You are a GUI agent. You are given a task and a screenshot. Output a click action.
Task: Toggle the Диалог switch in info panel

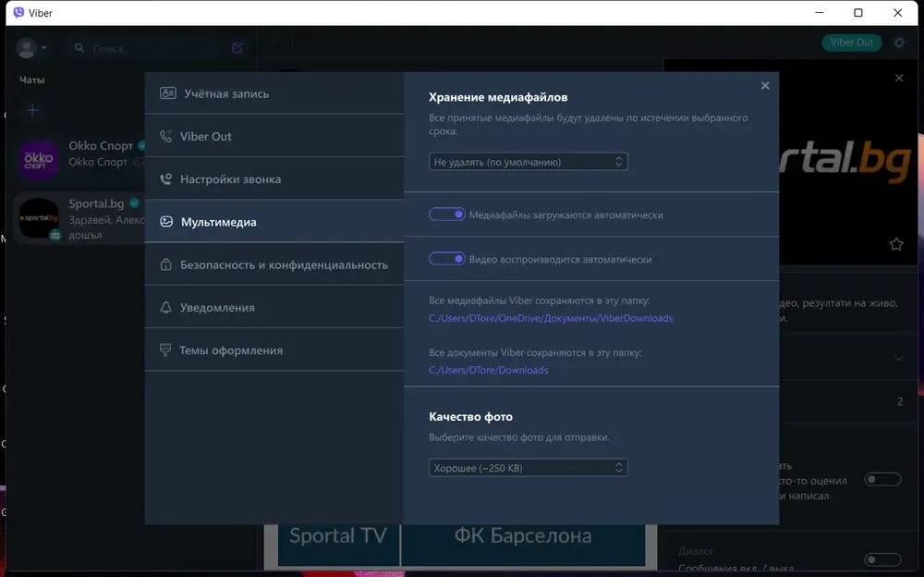pyautogui.click(x=882, y=559)
